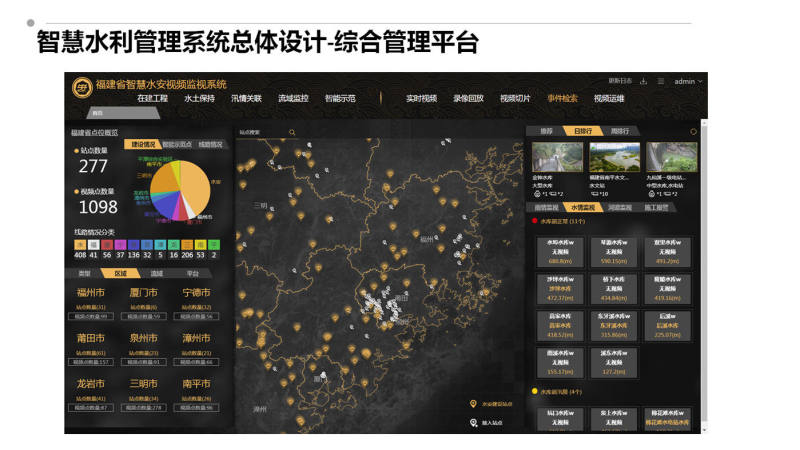Click the 接入站点 legend marker icon
Image resolution: width=800 pixels, height=450 pixels.
(473, 422)
